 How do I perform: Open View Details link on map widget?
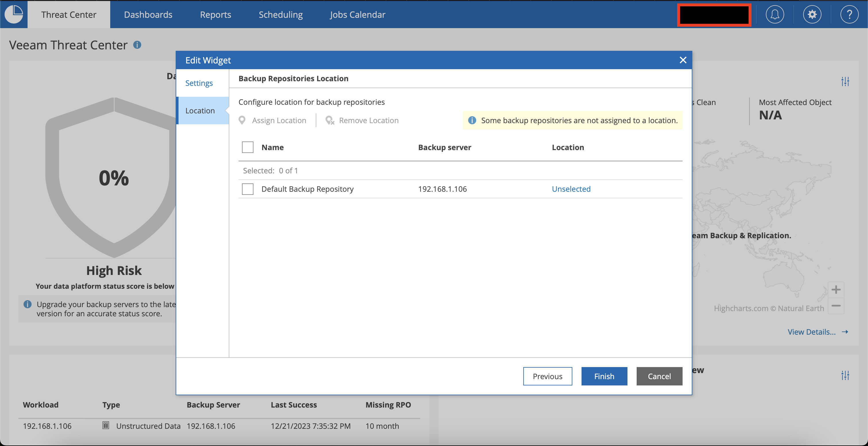811,332
